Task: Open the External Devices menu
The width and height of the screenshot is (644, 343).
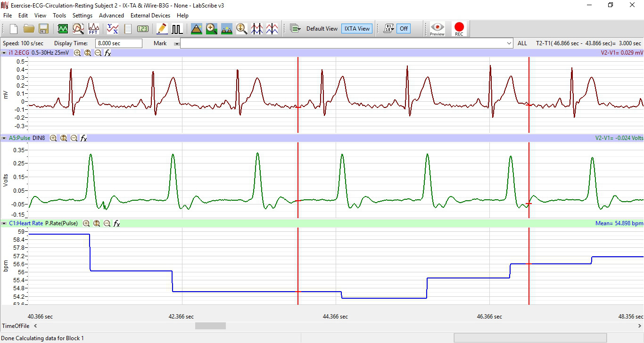Action: [x=150, y=15]
